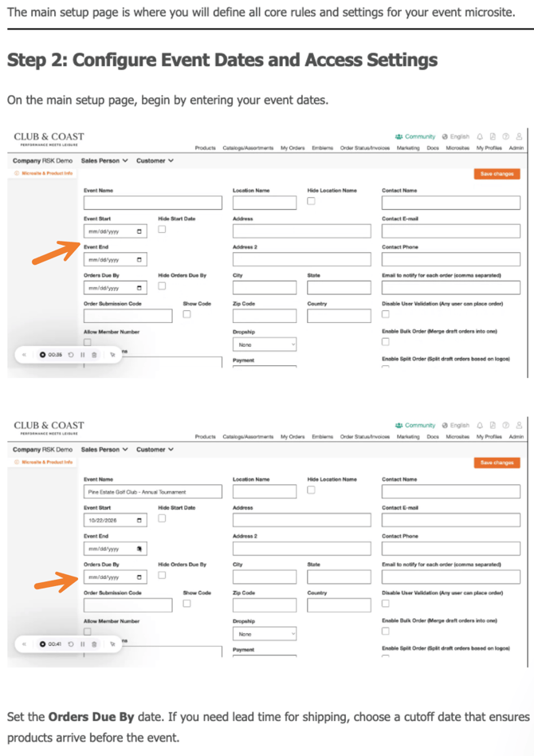Open calendar picker in top screenshot's Event Start field
Screen dimensions: 534x756
coord(140,231)
